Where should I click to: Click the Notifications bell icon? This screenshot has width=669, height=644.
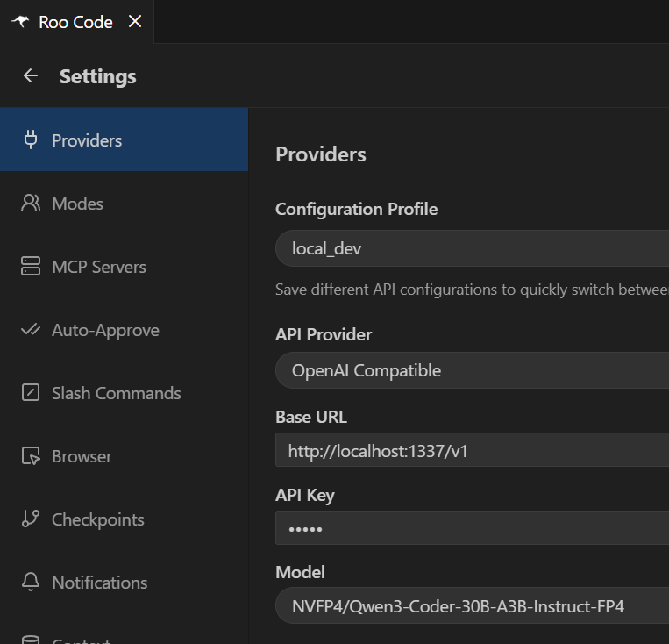click(31, 583)
